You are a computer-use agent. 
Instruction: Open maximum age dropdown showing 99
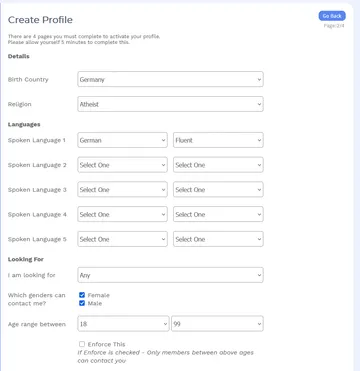217,324
